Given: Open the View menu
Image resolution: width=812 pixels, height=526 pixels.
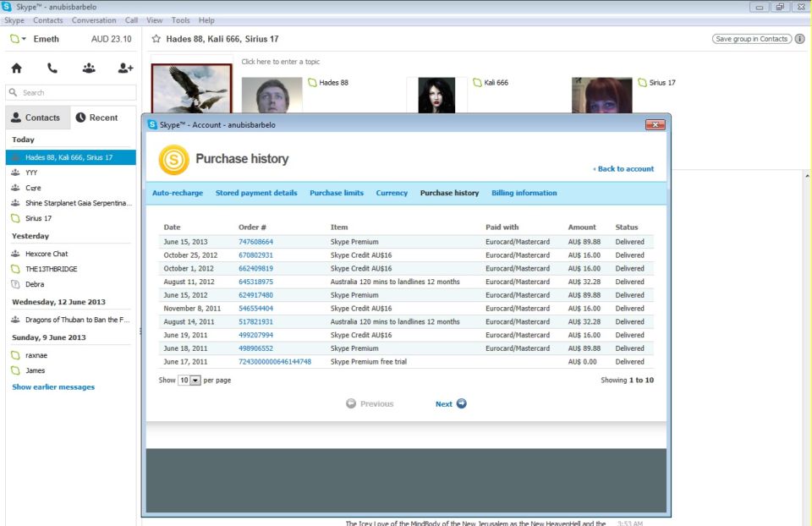Looking at the screenshot, I should coord(154,20).
